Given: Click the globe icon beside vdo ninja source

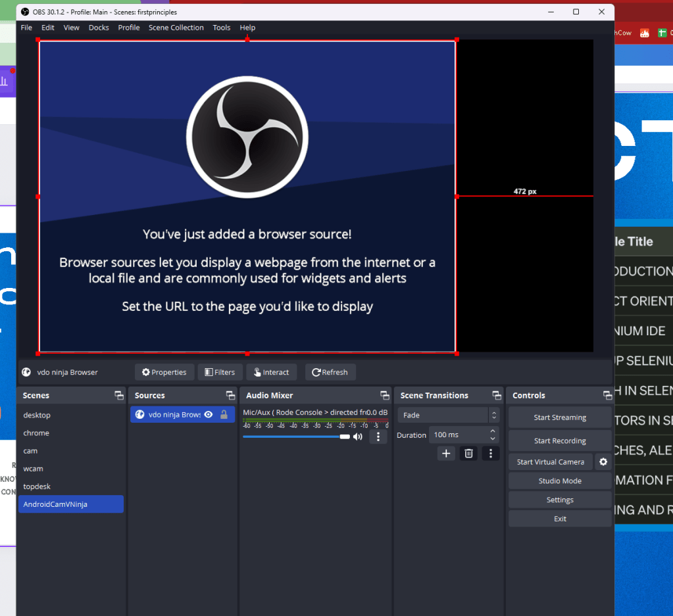Looking at the screenshot, I should click(140, 414).
